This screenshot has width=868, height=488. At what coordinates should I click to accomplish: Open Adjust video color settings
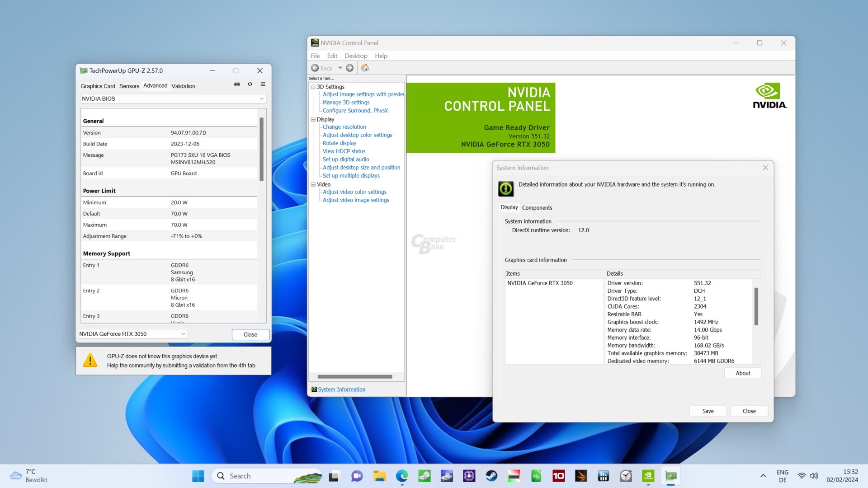(x=354, y=192)
